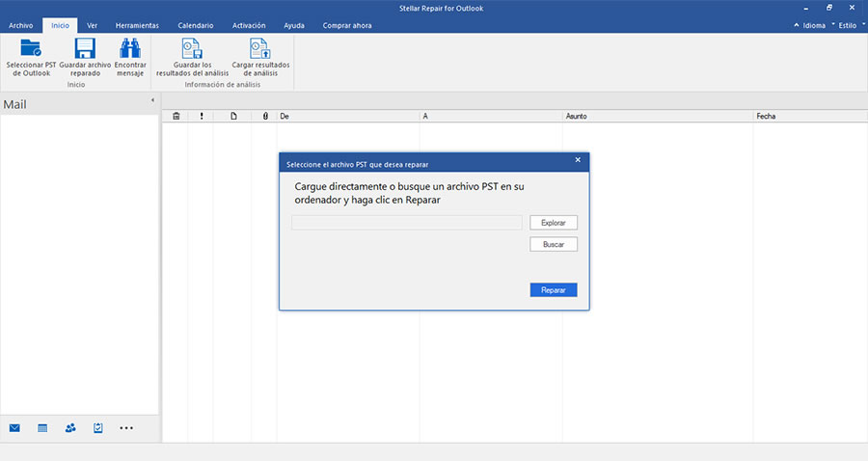The image size is (868, 461).
Task: Collapse the Mail pane arrow
Action: pos(152,100)
